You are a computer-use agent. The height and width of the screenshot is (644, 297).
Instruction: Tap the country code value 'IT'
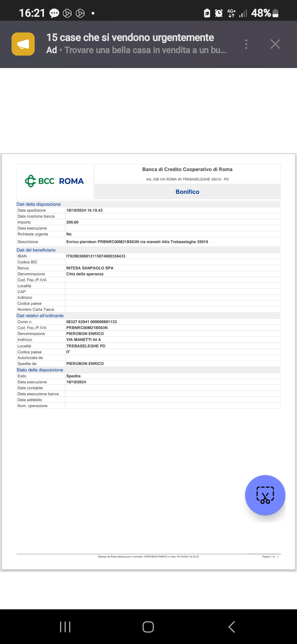68,352
